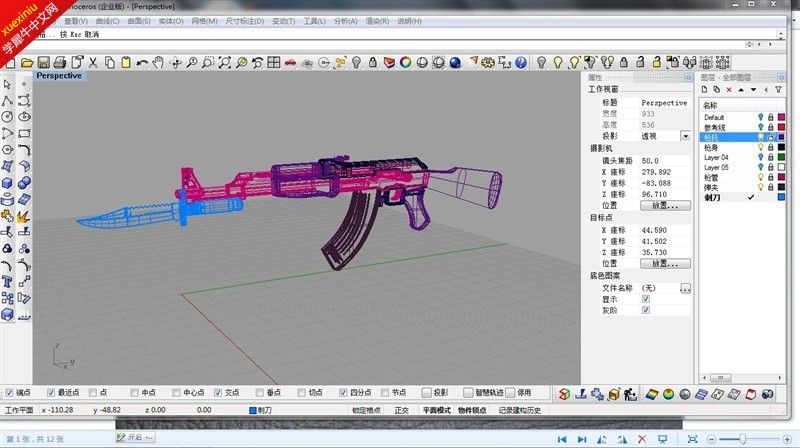The image size is (800, 448).
Task: Select the Zoom Window magnifier icon
Action: tap(208, 63)
